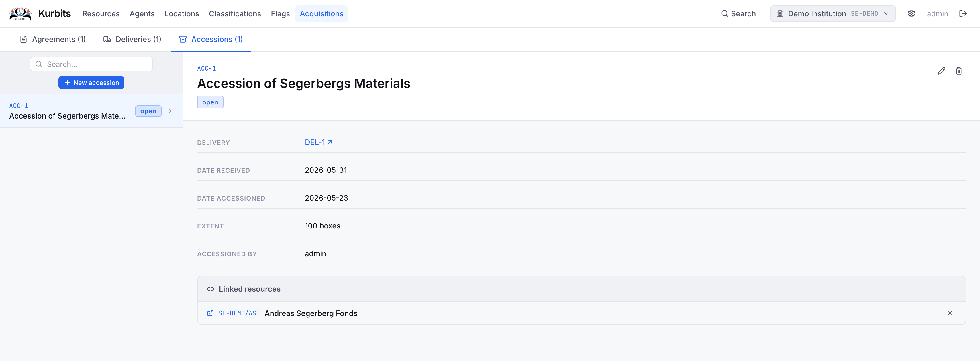Remove linked Andreas Segerberg Fonds resource
The height and width of the screenshot is (361, 980).
coord(950,313)
